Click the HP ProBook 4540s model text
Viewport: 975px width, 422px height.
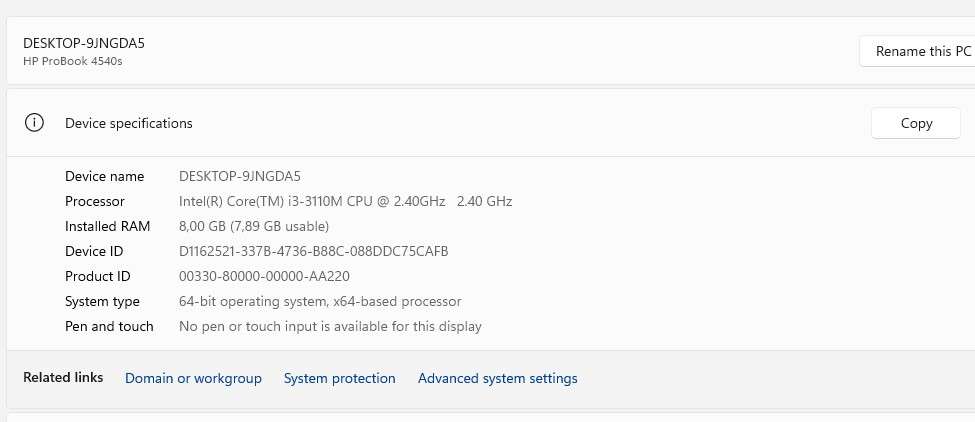coord(73,61)
